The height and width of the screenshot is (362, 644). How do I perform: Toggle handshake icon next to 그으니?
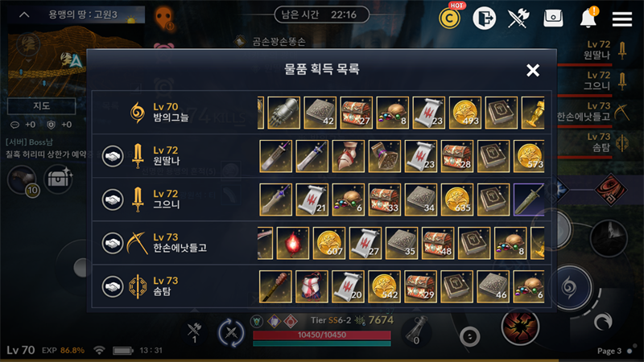pos(113,200)
